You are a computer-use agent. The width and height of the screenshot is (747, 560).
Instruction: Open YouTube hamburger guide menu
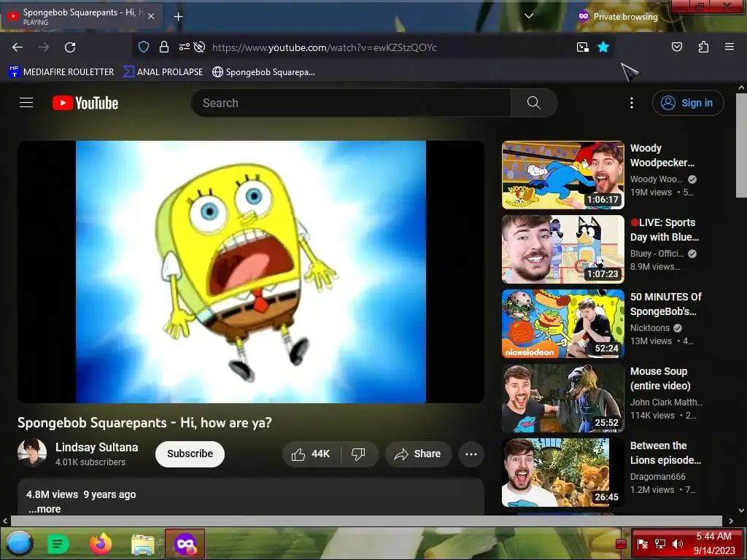click(26, 103)
